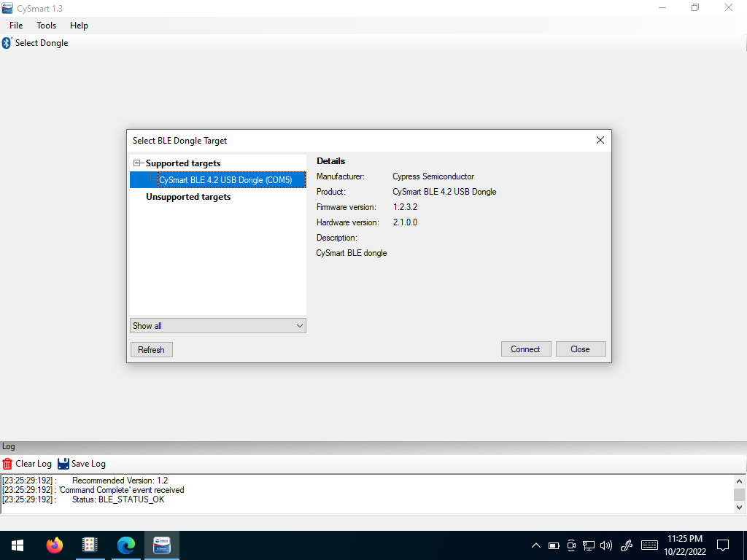The image size is (747, 560).
Task: Open the Help menu
Action: [79, 26]
